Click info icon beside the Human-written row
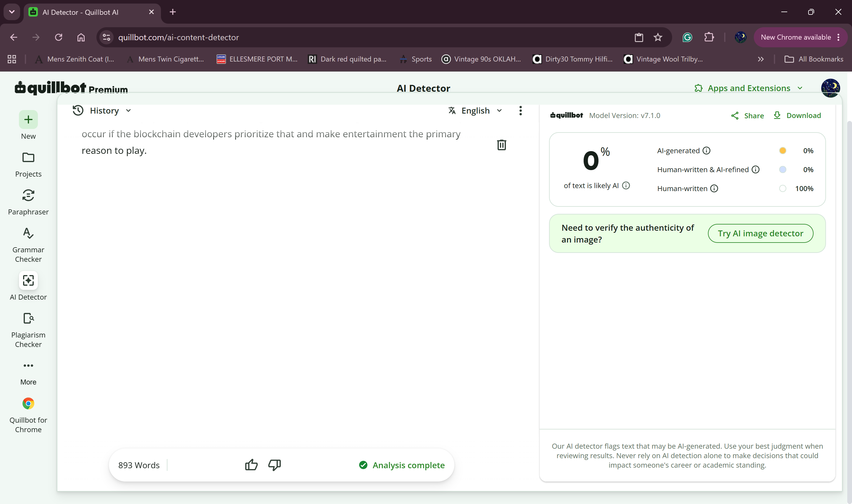Image resolution: width=852 pixels, height=504 pixels. click(x=714, y=188)
